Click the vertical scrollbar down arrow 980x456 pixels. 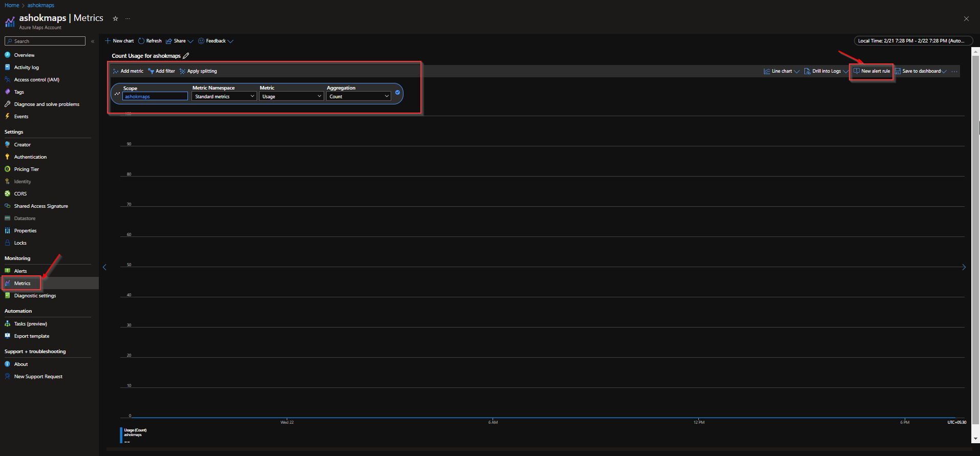click(x=975, y=439)
